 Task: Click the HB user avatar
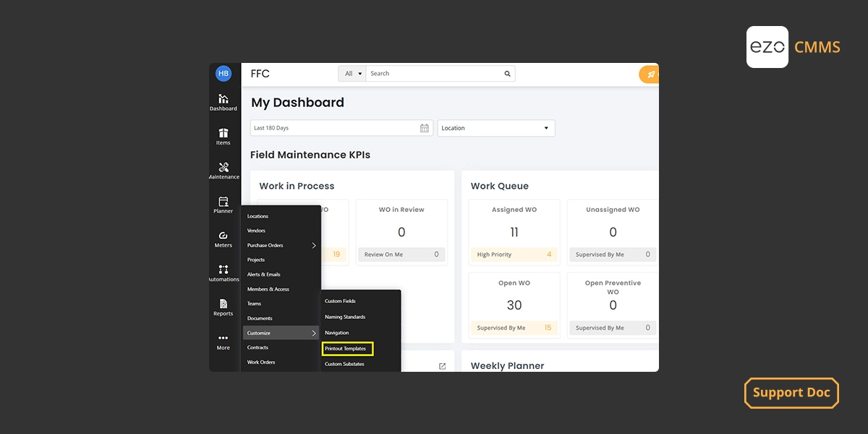coord(223,73)
